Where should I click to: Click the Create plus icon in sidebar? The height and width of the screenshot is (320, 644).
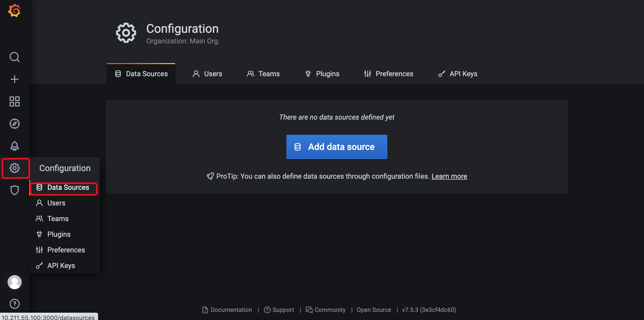[x=14, y=79]
